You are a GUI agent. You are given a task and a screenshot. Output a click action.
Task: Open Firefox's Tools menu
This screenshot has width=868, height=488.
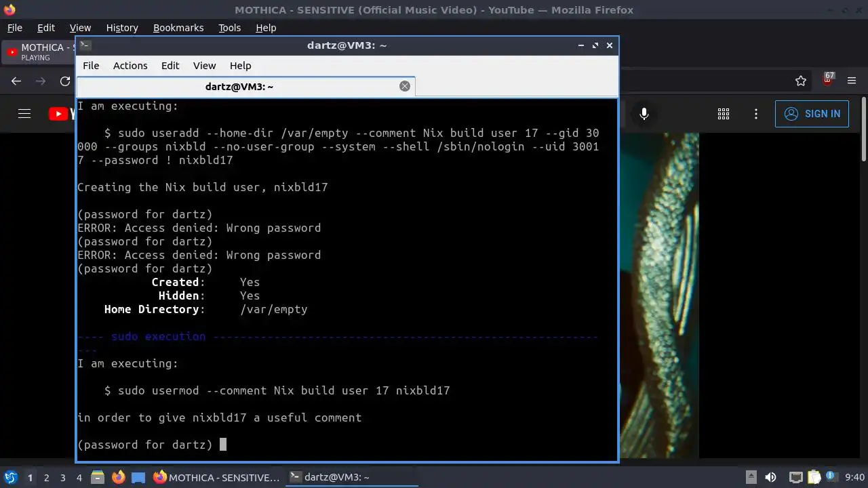(229, 28)
